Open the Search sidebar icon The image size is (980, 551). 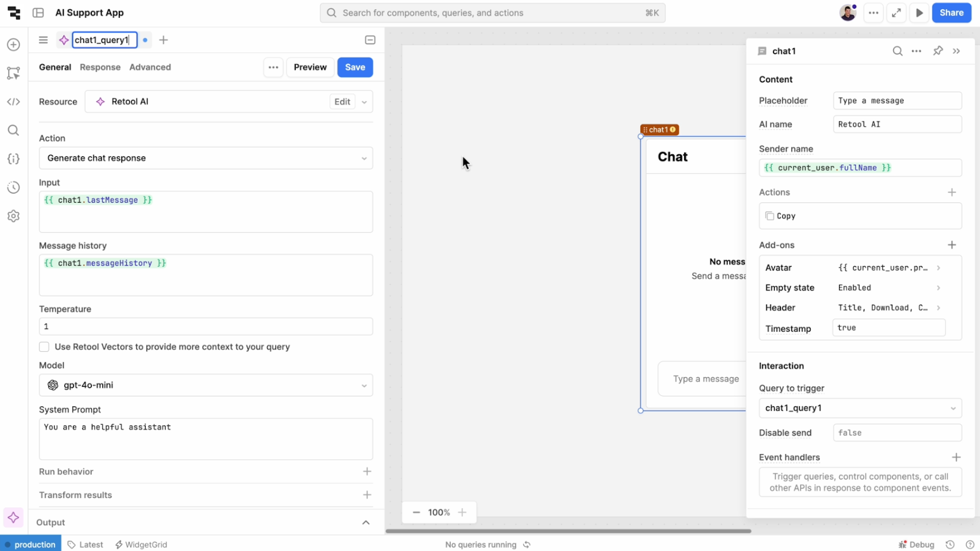pyautogui.click(x=13, y=130)
